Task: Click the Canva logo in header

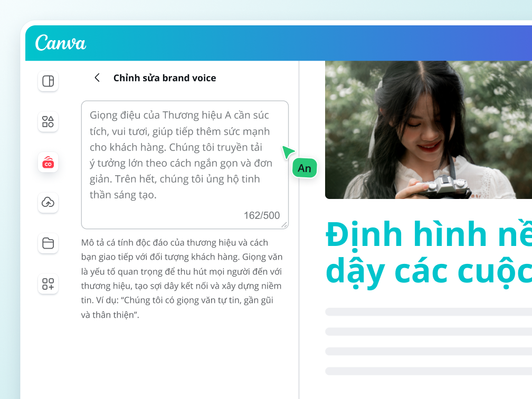Action: [x=61, y=43]
